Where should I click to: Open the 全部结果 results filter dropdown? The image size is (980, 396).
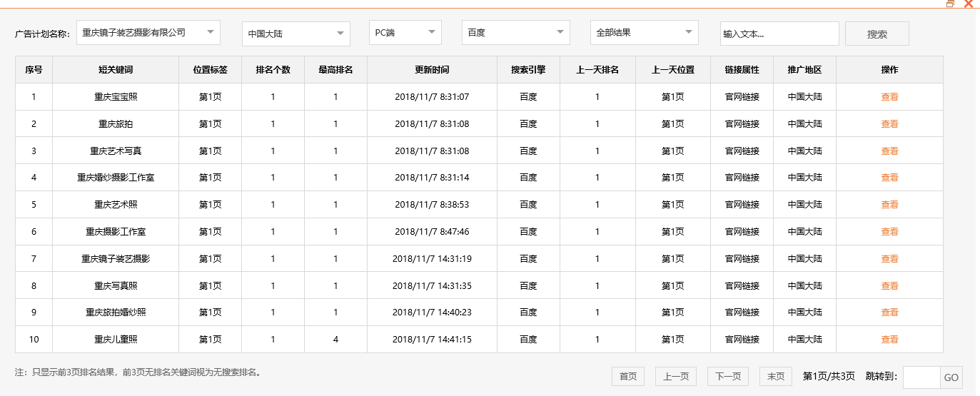[x=645, y=32]
